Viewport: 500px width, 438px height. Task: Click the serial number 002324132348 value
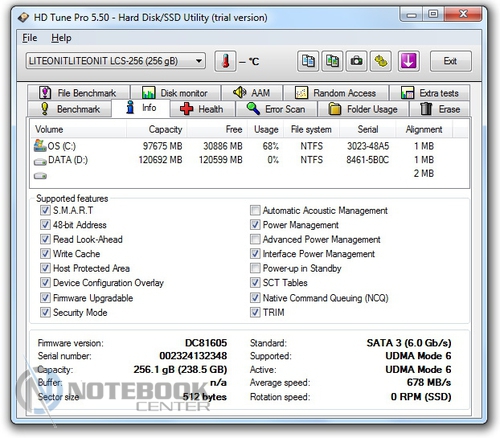(193, 356)
